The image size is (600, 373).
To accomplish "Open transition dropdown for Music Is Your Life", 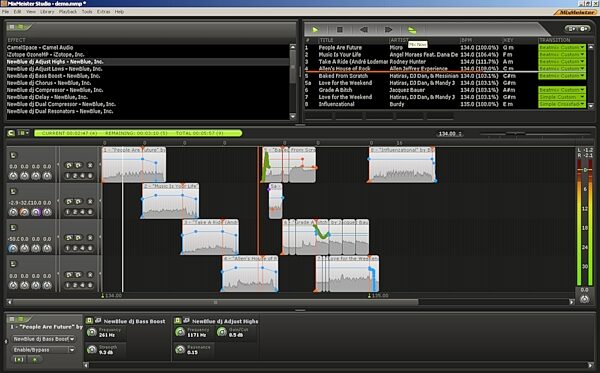I will (562, 55).
